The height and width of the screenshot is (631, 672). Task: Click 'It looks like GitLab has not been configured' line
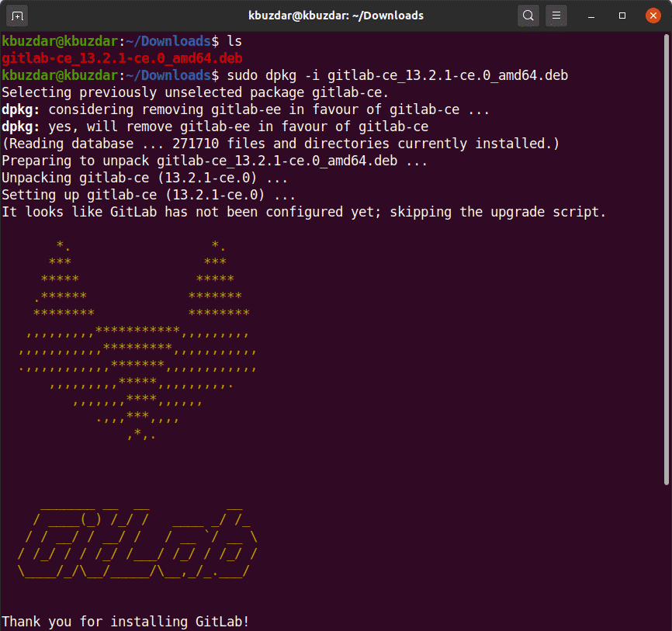[304, 212]
